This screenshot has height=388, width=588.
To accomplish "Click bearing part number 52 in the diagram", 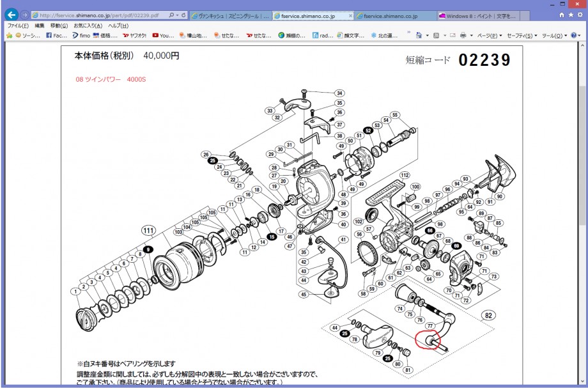I will coord(369,130).
